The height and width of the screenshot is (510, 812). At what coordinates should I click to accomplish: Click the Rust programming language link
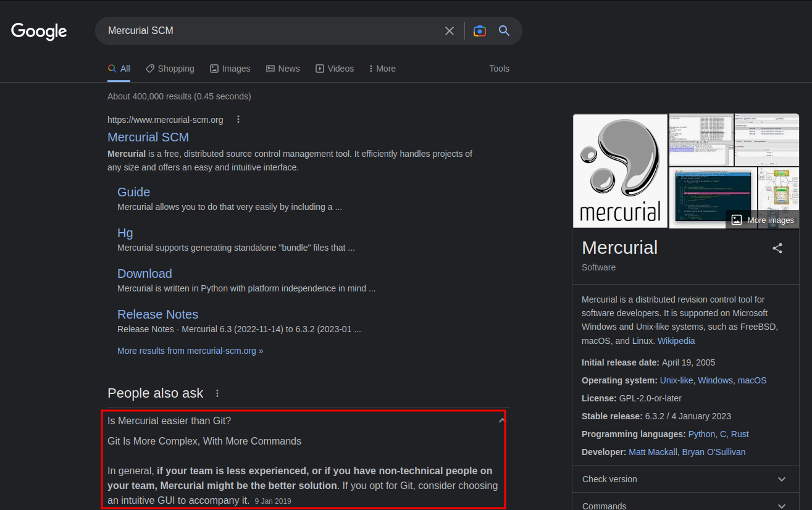740,434
